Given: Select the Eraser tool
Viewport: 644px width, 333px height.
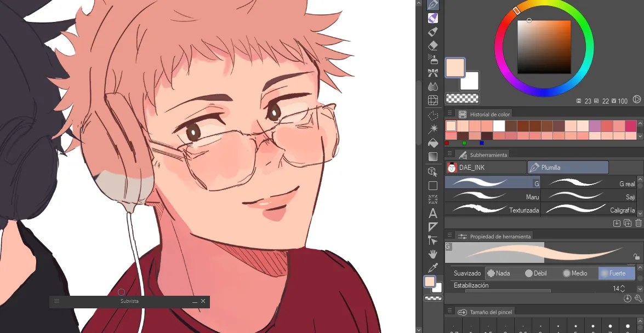Looking at the screenshot, I should click(432, 45).
